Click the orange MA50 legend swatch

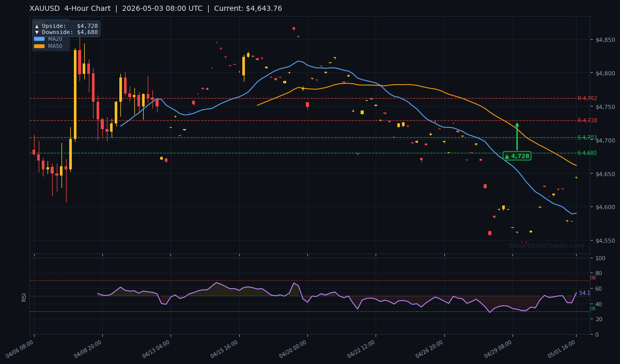click(x=39, y=46)
